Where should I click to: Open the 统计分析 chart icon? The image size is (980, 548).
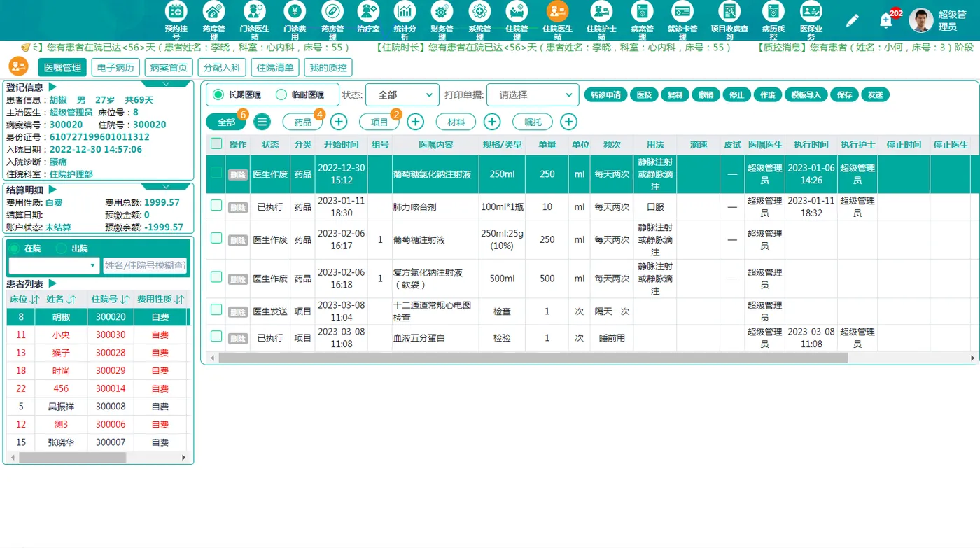coord(405,11)
